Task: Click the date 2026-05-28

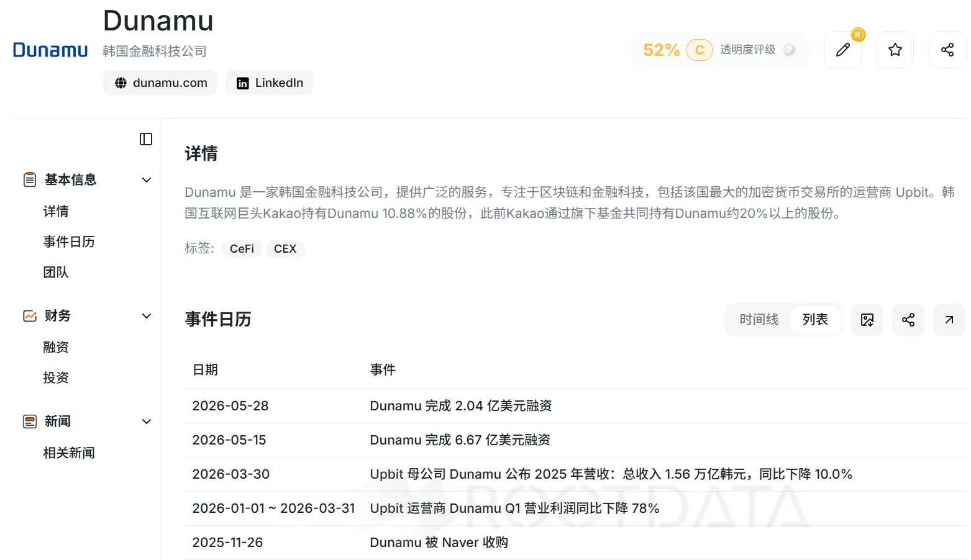Action: (230, 406)
